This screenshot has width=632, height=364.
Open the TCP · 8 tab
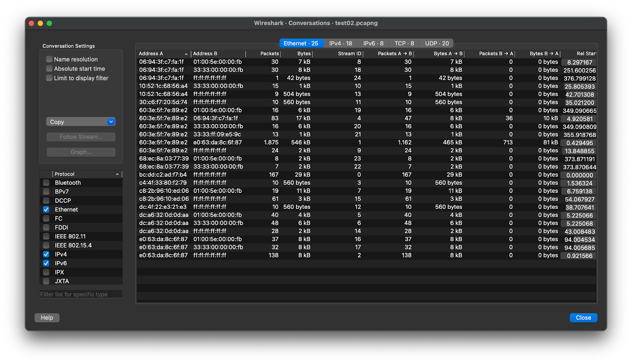(x=404, y=43)
